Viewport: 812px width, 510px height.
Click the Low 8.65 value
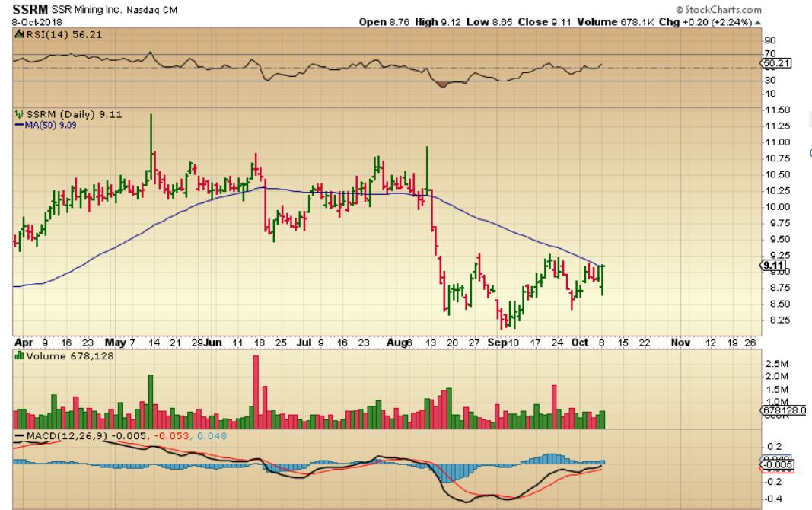click(x=489, y=22)
